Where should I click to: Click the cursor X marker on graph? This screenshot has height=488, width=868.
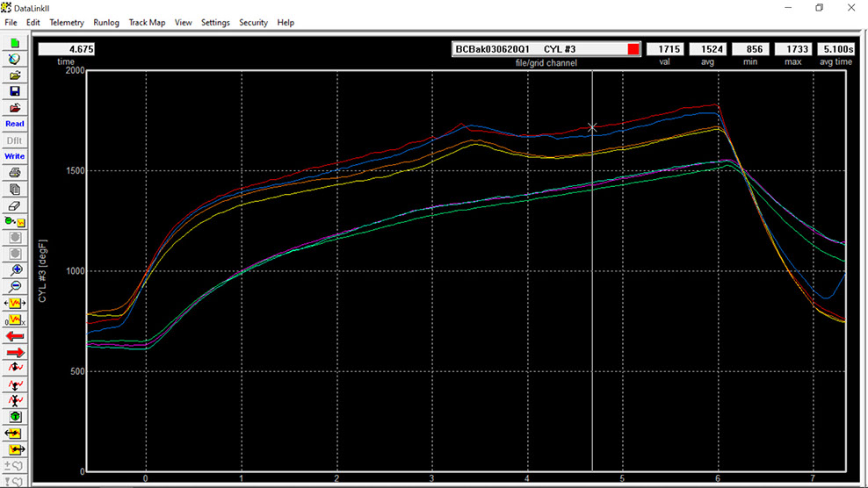[x=592, y=127]
